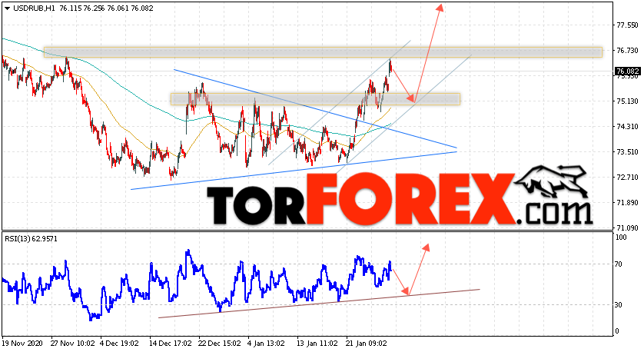Image resolution: width=644 pixels, height=352 pixels.
Task: Select the 27 Nov 10:02 time label
Action: [73, 343]
